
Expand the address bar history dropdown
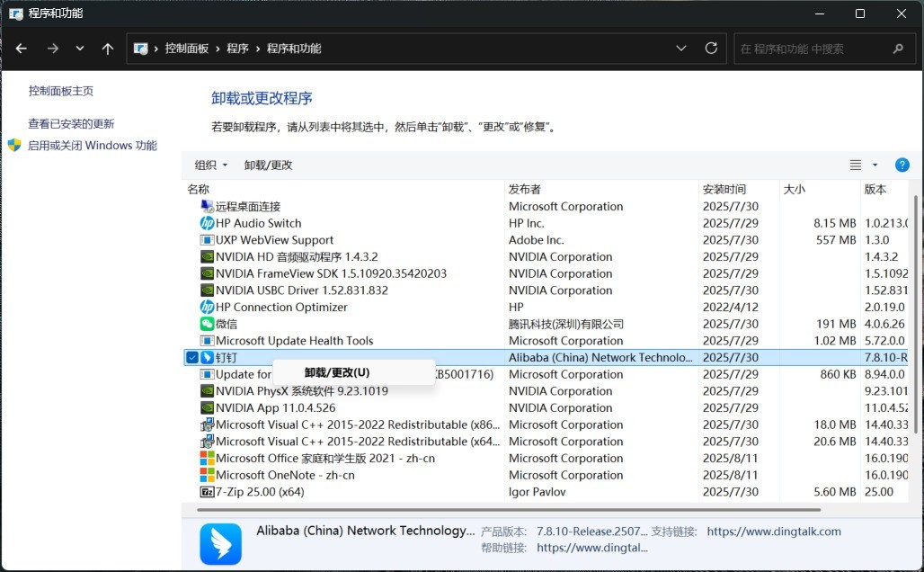(681, 49)
